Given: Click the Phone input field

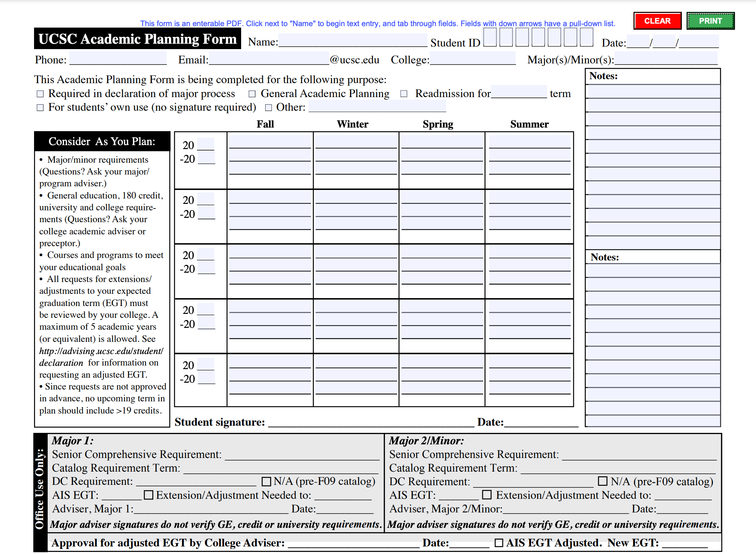Looking at the screenshot, I should coord(118,58).
